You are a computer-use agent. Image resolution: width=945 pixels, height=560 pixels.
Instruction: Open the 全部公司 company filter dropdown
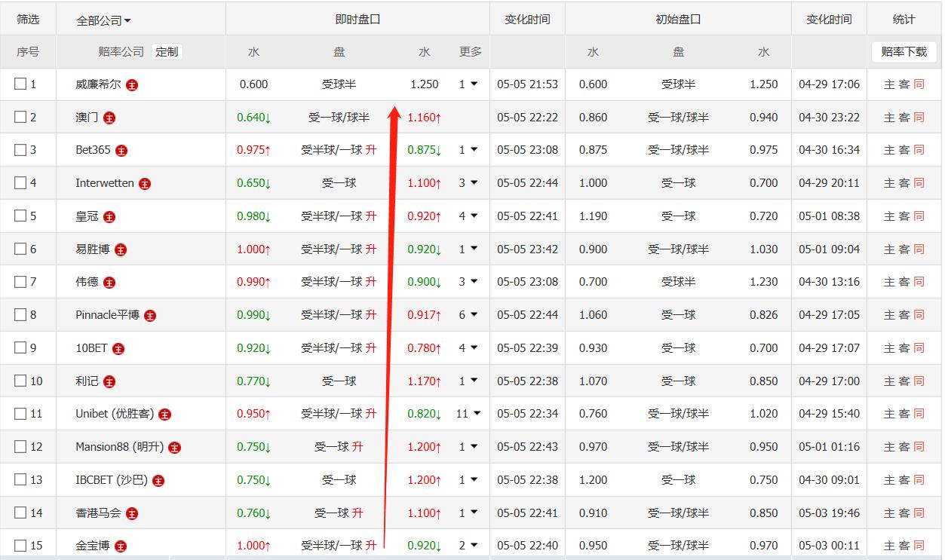(x=103, y=21)
